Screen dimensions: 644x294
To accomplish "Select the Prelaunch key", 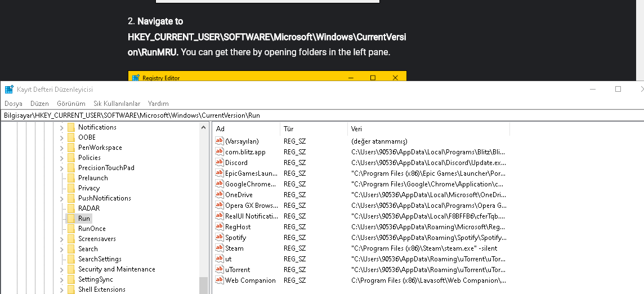I will pos(93,177).
